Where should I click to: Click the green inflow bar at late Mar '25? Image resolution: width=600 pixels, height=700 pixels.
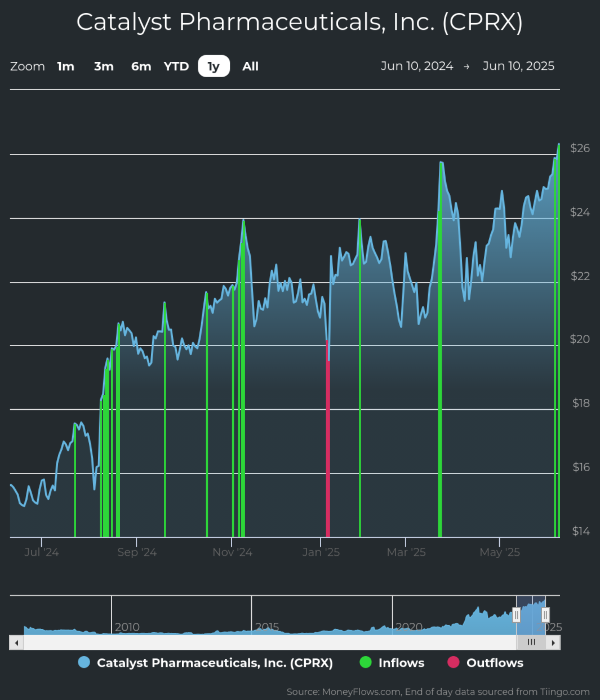pyautogui.click(x=440, y=349)
